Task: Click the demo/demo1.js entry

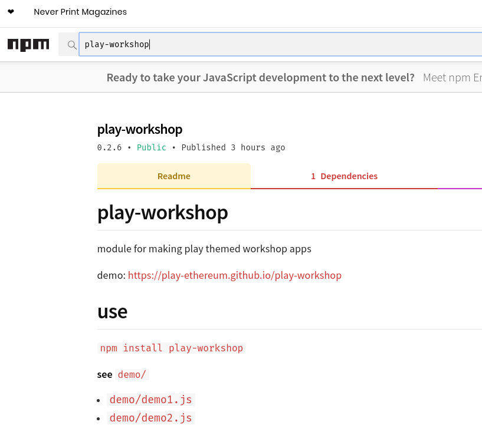Action: (x=150, y=400)
